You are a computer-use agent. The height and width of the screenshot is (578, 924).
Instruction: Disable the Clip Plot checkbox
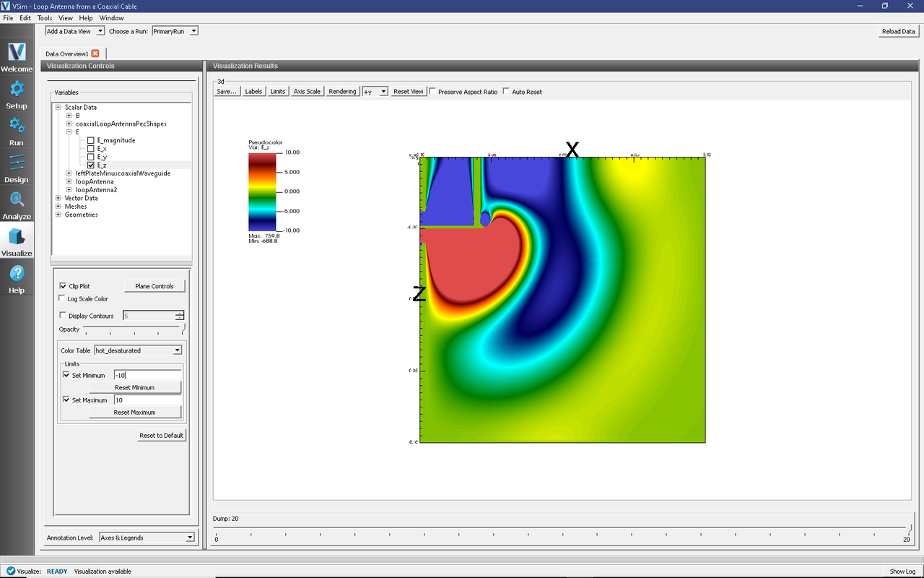pyautogui.click(x=63, y=286)
